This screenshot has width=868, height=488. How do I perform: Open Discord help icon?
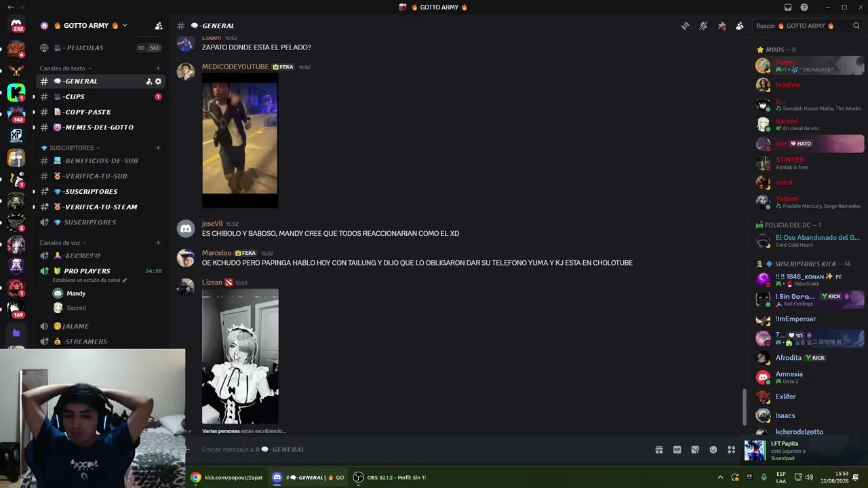pos(804,7)
